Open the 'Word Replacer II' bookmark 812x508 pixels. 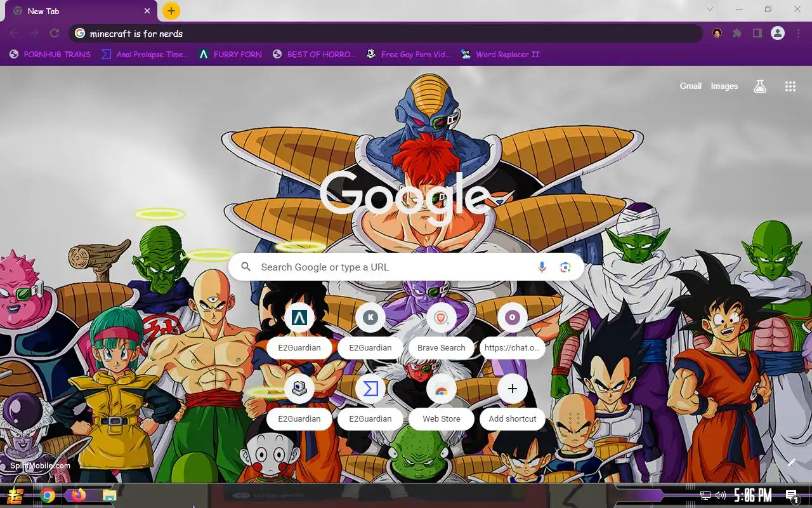click(x=501, y=55)
